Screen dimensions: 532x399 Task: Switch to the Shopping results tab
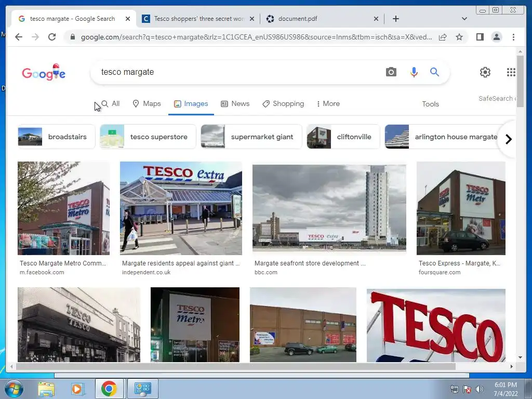click(283, 103)
